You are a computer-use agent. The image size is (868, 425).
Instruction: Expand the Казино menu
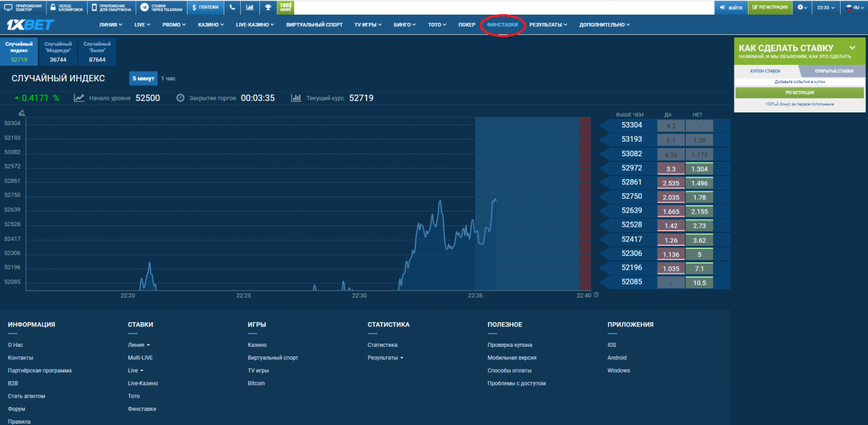[x=212, y=25]
